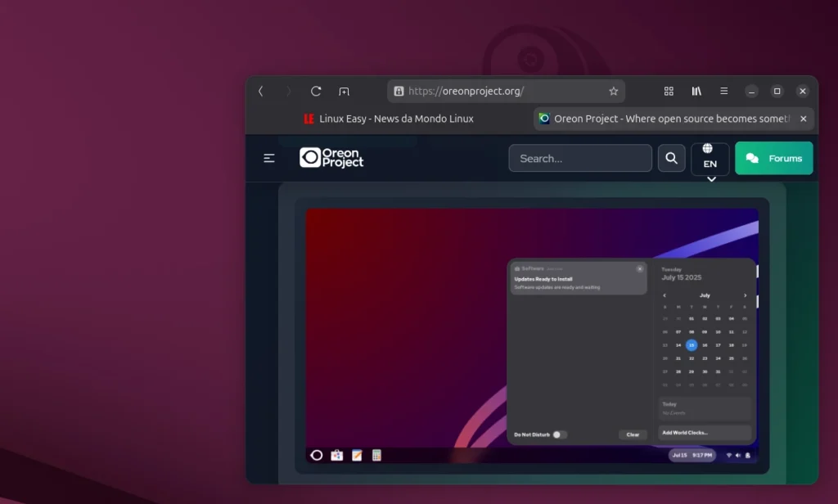
Task: Open the Forums button
Action: (x=773, y=159)
